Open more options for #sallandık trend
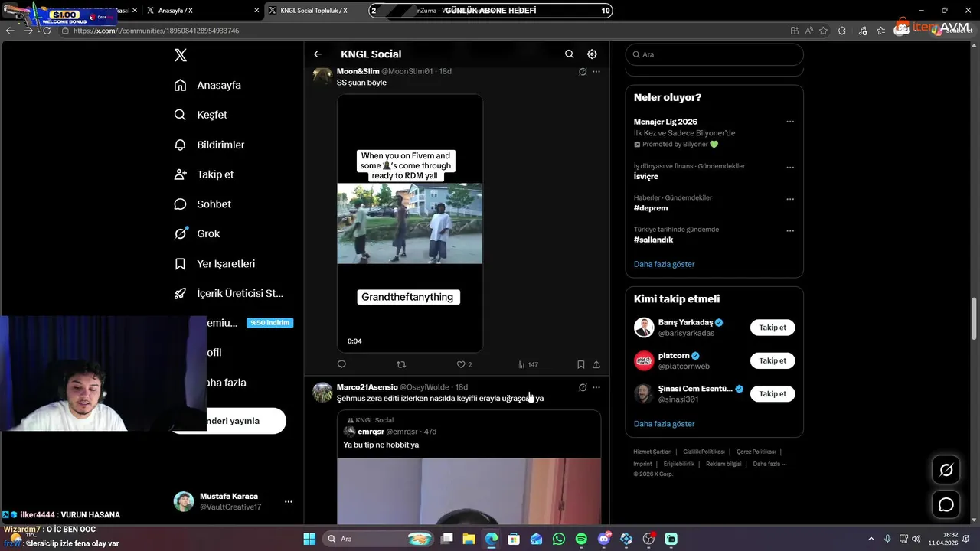 click(790, 230)
